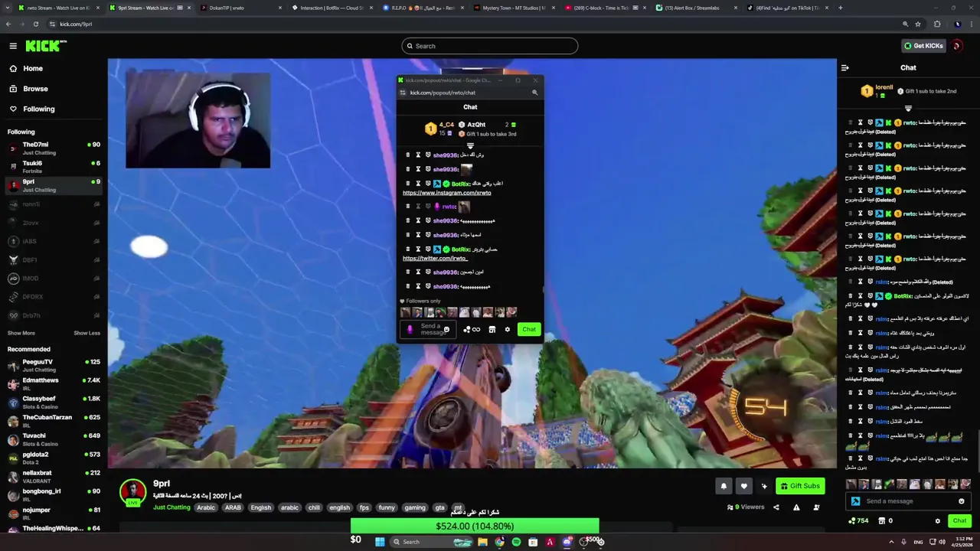The width and height of the screenshot is (980, 551).
Task: Open PeeguuTV recommended channel
Action: click(53, 365)
